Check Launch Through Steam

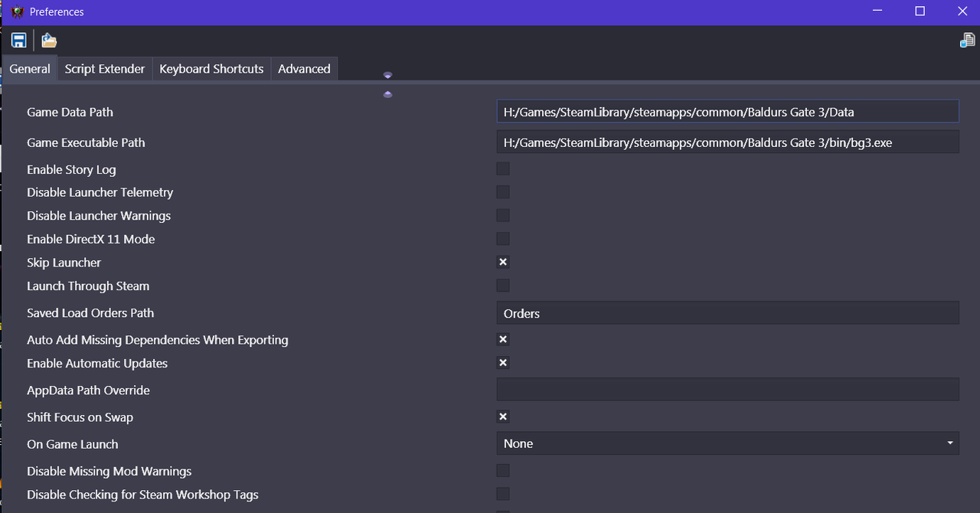(x=503, y=286)
